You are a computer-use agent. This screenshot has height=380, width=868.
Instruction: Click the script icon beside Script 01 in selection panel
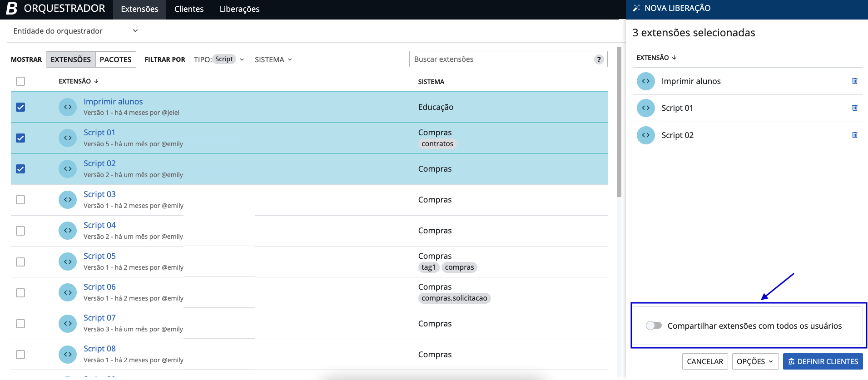[646, 108]
